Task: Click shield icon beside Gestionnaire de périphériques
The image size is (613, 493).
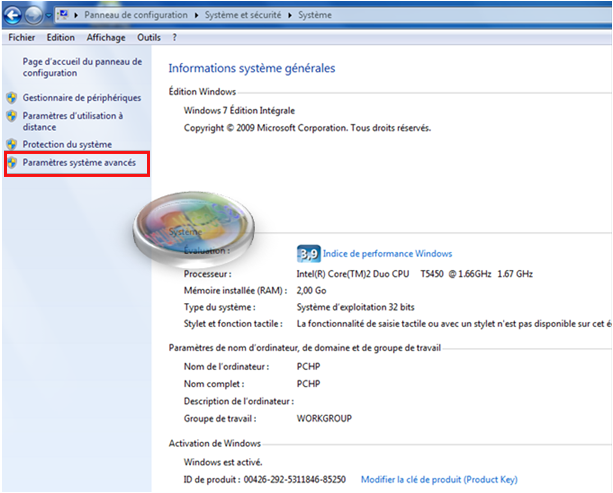Action: click(x=12, y=98)
